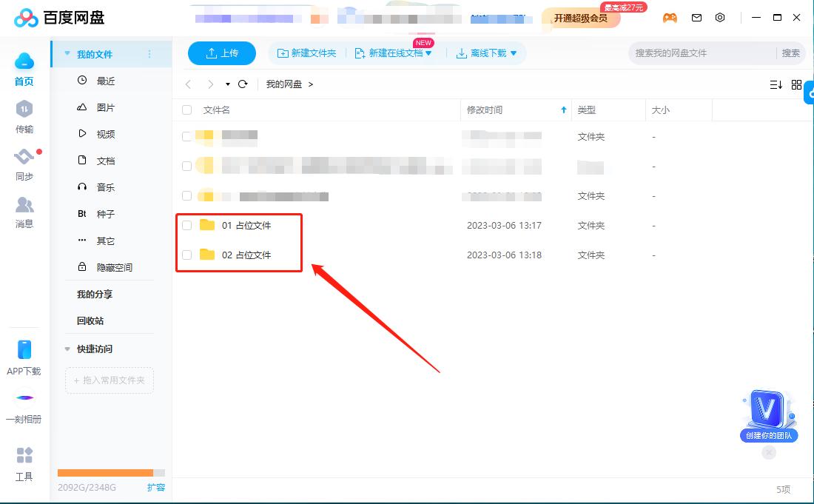Check the checkbox beside 02 占位文件
This screenshot has height=504, width=814.
[x=186, y=255]
